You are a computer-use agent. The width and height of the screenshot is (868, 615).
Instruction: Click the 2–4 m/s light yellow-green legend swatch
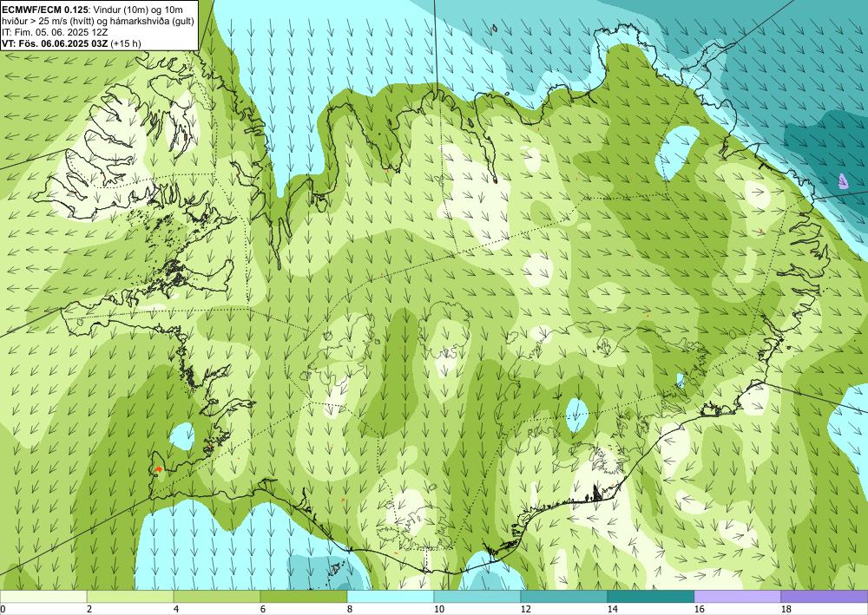130,596
